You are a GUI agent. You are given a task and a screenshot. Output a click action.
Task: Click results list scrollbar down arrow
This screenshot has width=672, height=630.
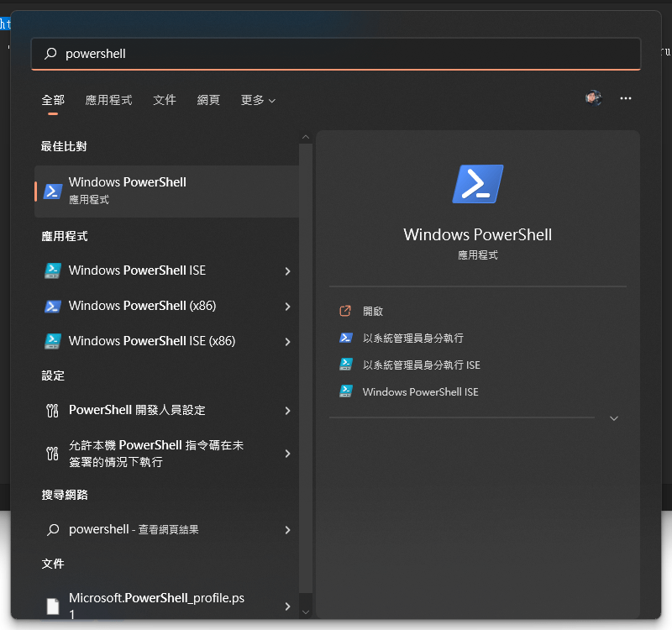(x=306, y=612)
